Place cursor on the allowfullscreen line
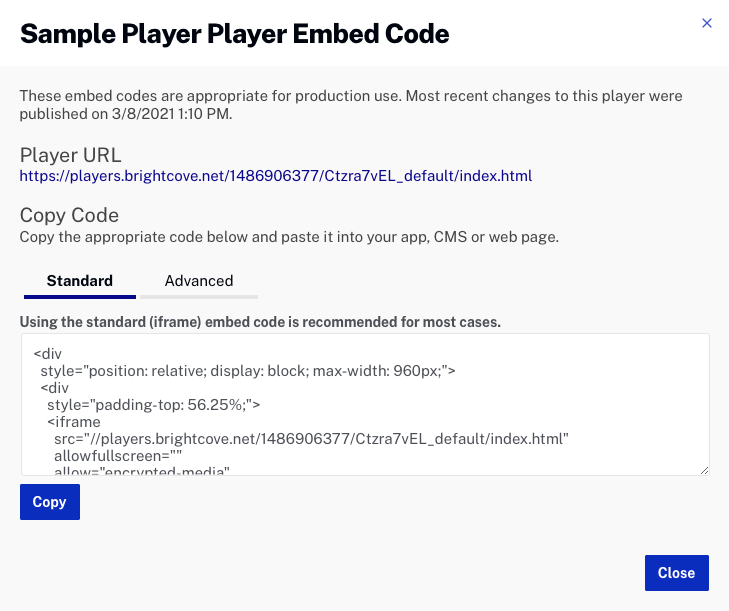Image resolution: width=729 pixels, height=611 pixels. [120, 456]
